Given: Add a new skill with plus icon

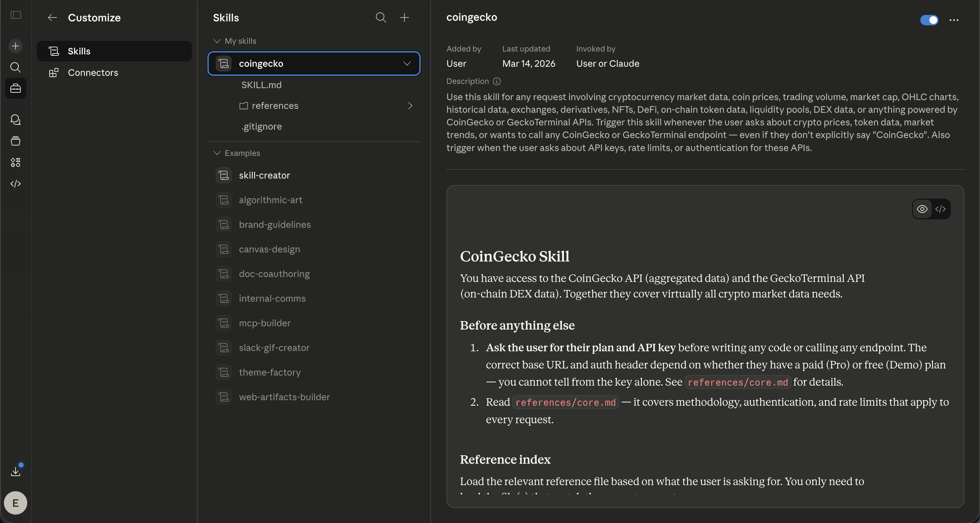Looking at the screenshot, I should (x=404, y=17).
